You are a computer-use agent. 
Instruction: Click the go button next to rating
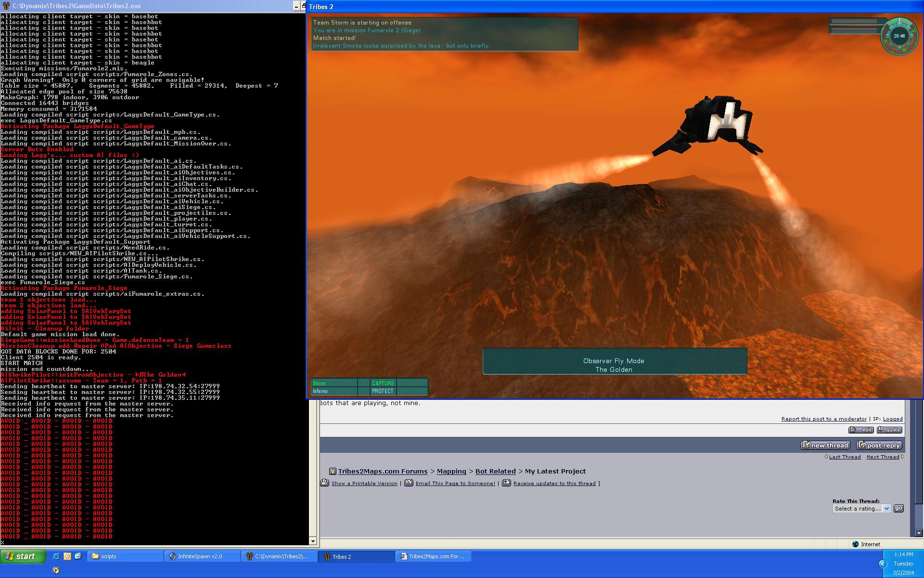[898, 508]
